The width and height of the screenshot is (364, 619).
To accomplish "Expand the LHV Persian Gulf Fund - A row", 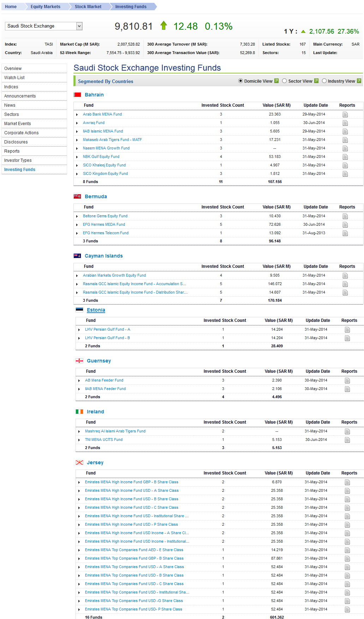I will [79, 330].
